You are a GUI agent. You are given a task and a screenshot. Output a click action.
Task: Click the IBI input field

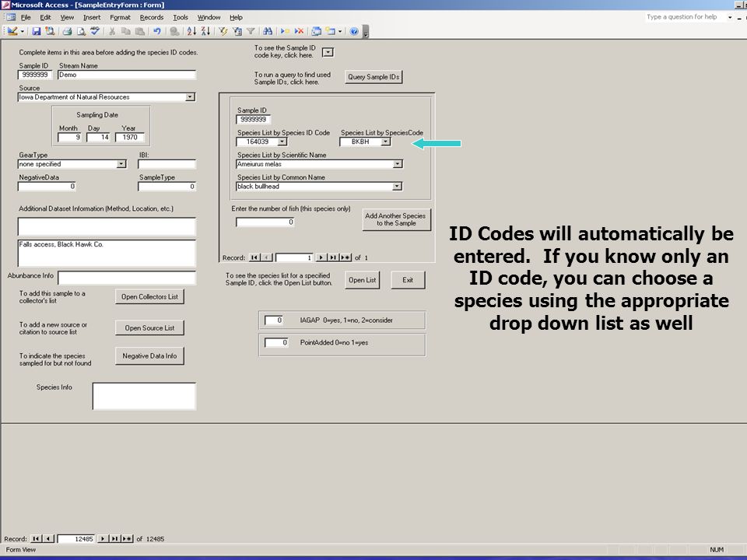coord(167,164)
